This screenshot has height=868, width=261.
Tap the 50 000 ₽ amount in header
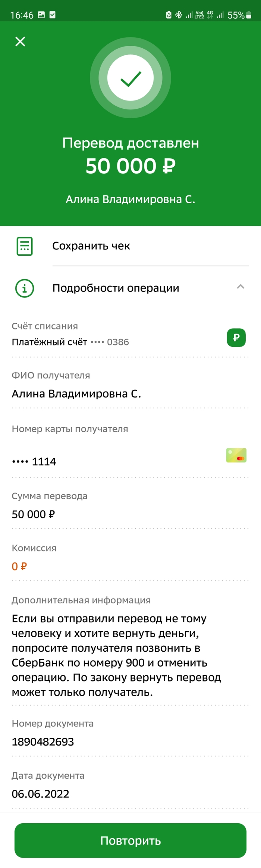tap(130, 166)
